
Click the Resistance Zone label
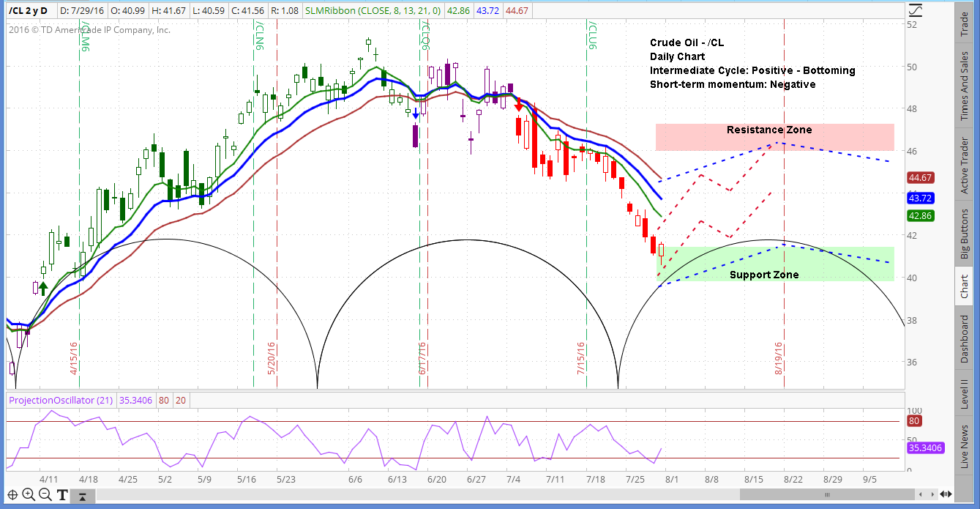tap(769, 130)
